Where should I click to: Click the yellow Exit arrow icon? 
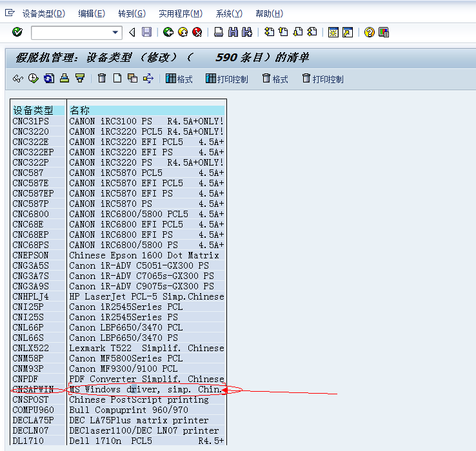(183, 32)
